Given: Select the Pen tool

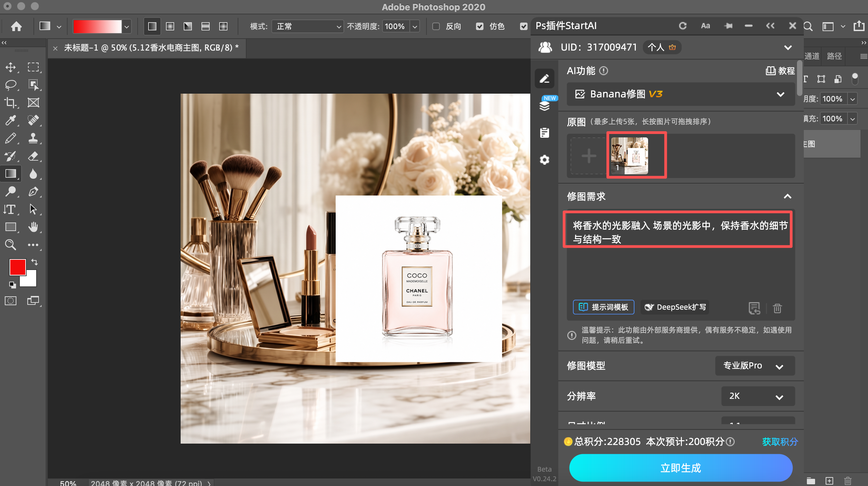Looking at the screenshot, I should pos(33,191).
